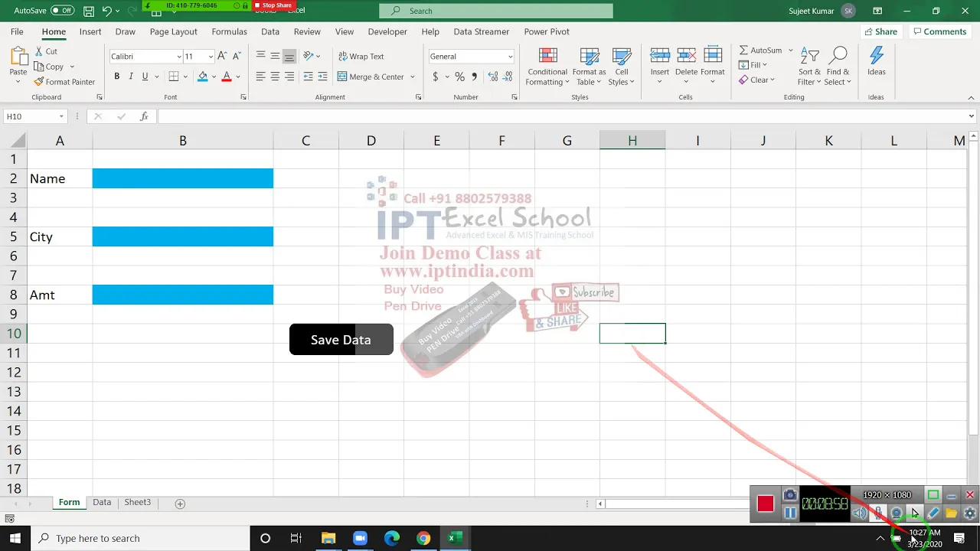Click the Center alignment icon

275,77
